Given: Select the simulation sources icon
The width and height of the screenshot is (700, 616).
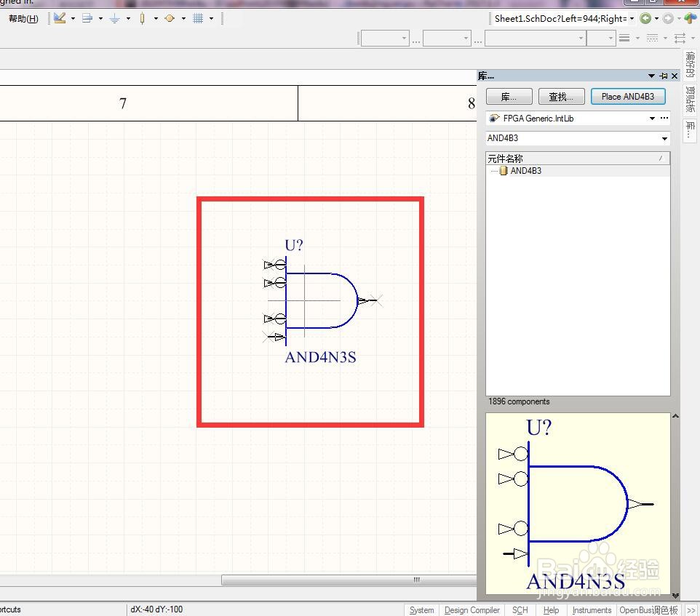Looking at the screenshot, I should (170, 18).
